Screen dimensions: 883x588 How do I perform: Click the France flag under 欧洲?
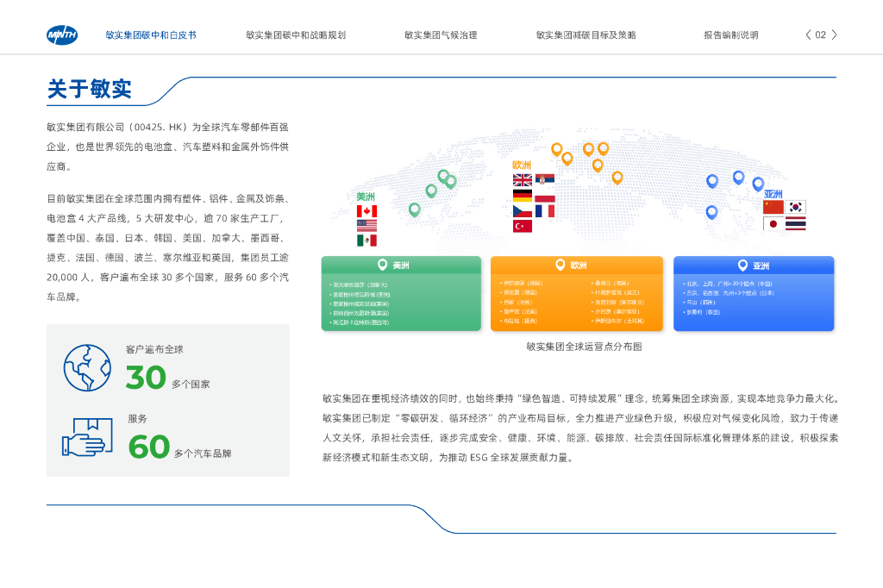545,211
